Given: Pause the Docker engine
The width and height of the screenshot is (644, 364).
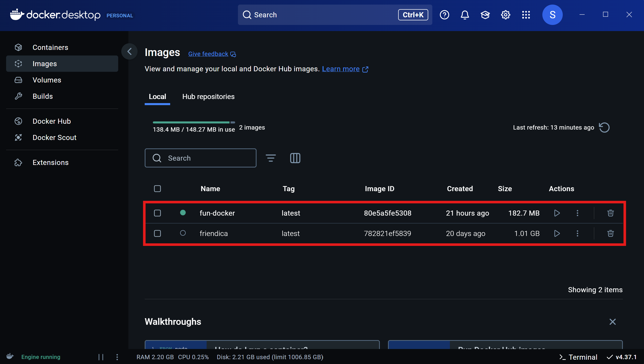Looking at the screenshot, I should (x=101, y=357).
